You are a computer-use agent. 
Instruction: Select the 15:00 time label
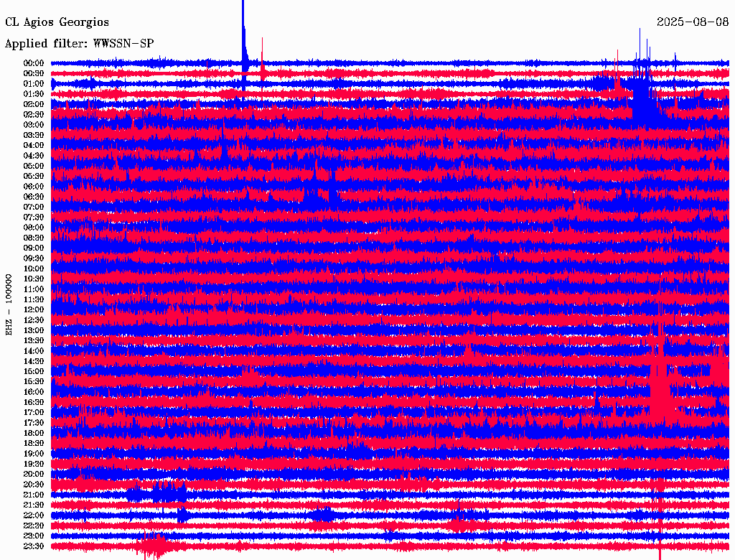pos(34,371)
